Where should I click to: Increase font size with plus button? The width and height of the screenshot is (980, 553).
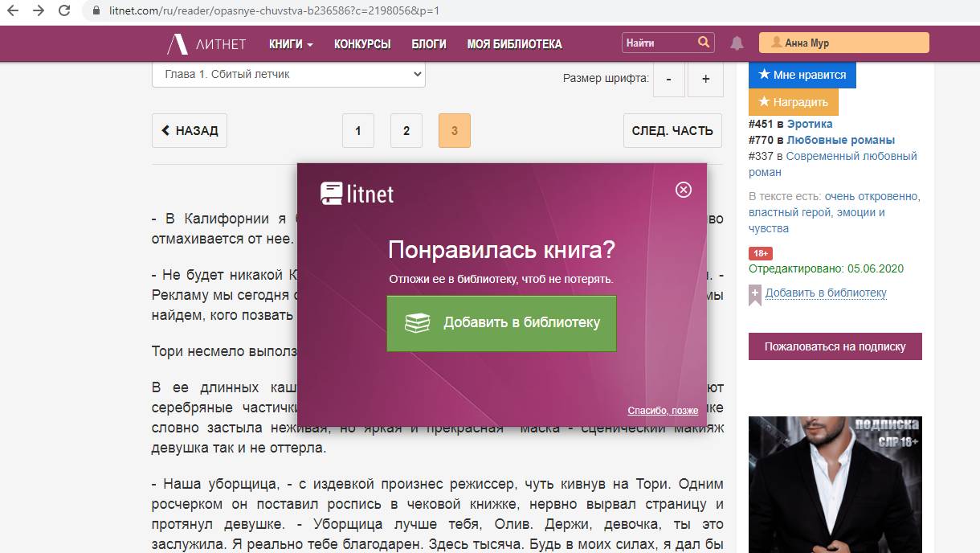(705, 79)
